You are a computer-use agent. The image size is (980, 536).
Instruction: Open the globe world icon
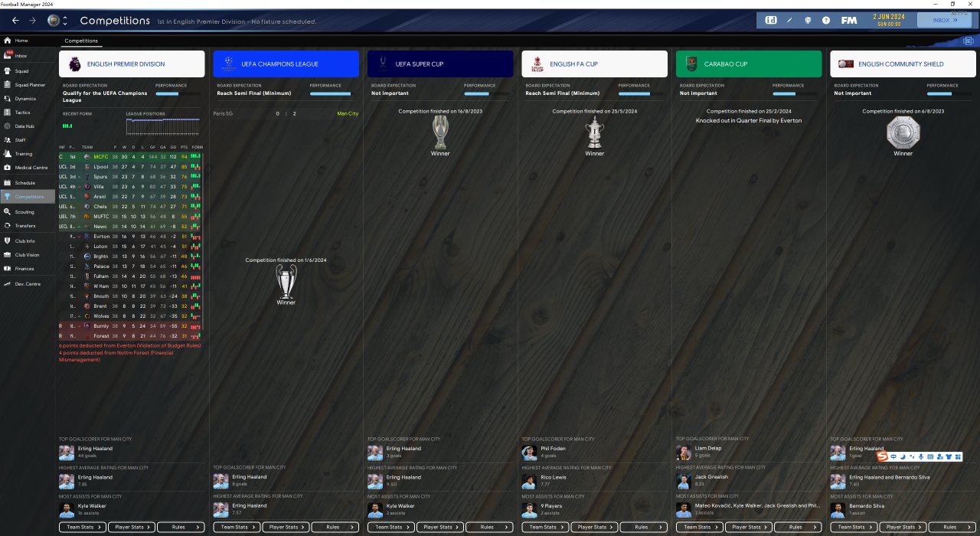coord(808,20)
